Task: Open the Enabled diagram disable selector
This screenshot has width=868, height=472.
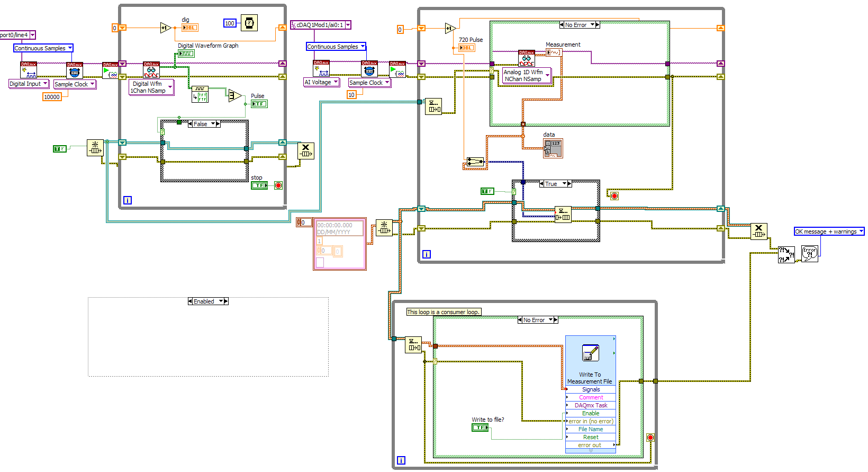Action: (x=208, y=301)
